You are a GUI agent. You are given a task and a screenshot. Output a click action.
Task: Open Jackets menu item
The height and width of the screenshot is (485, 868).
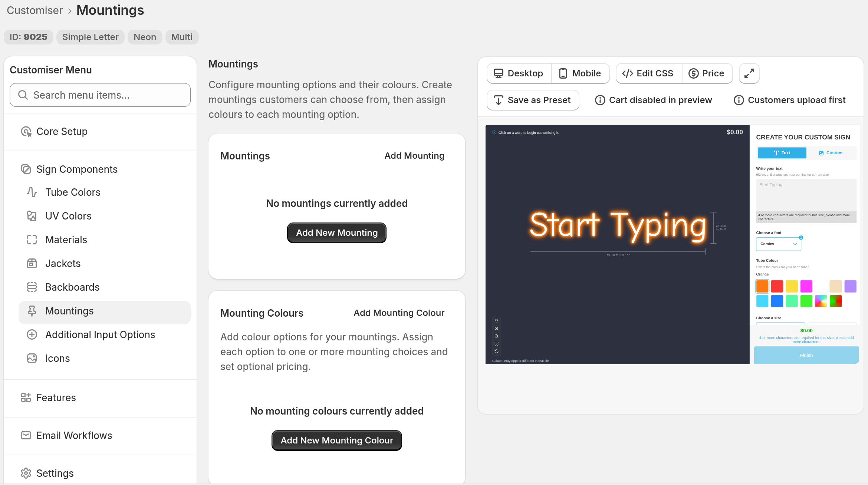coord(105,263)
